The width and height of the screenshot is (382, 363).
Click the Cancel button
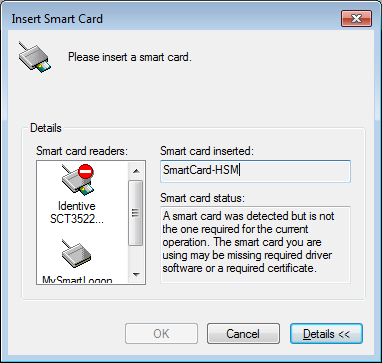pyautogui.click(x=243, y=334)
